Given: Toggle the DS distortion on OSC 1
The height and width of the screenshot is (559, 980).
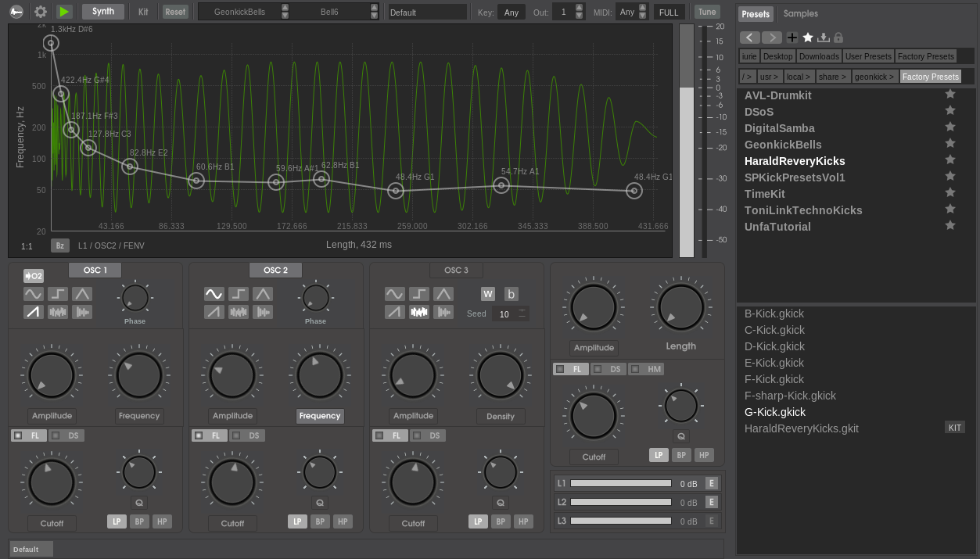Looking at the screenshot, I should click(66, 435).
